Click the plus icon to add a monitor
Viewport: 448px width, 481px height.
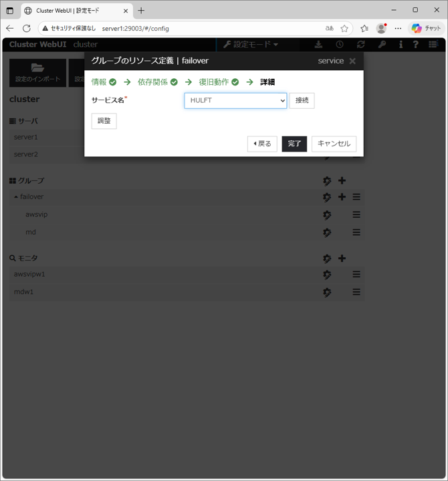coord(342,259)
